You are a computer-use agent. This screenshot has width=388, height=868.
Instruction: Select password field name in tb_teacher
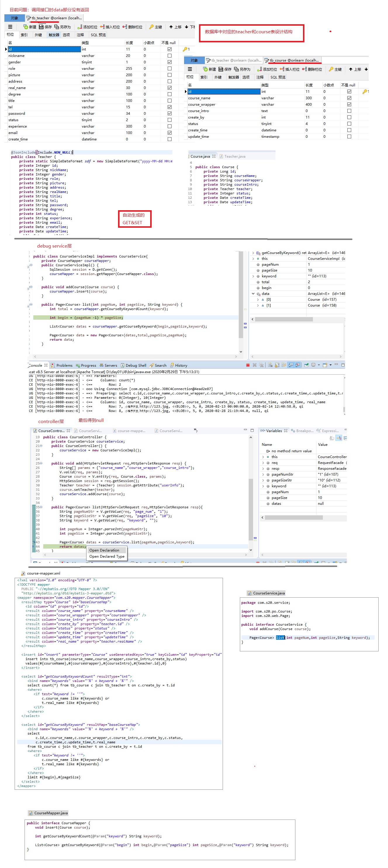(44, 114)
